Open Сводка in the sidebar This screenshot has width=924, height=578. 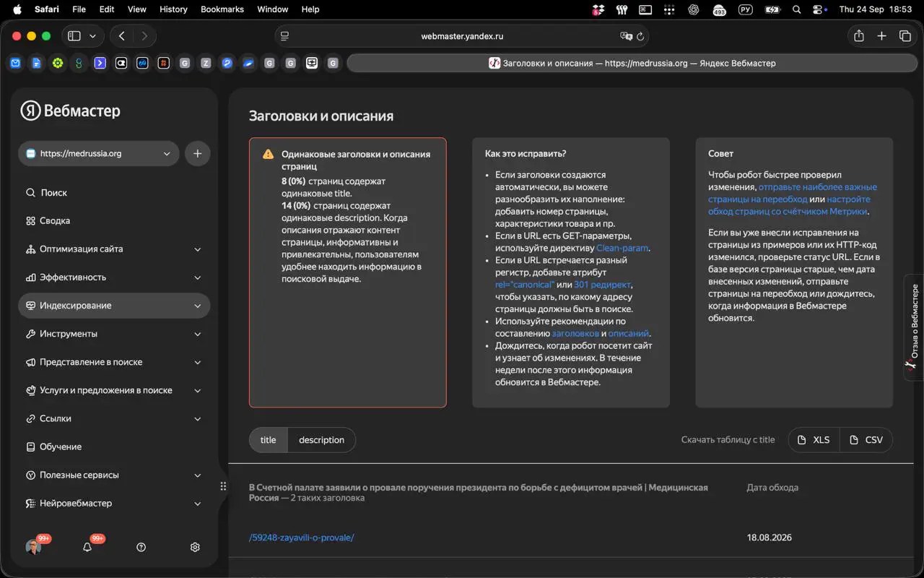114,221
